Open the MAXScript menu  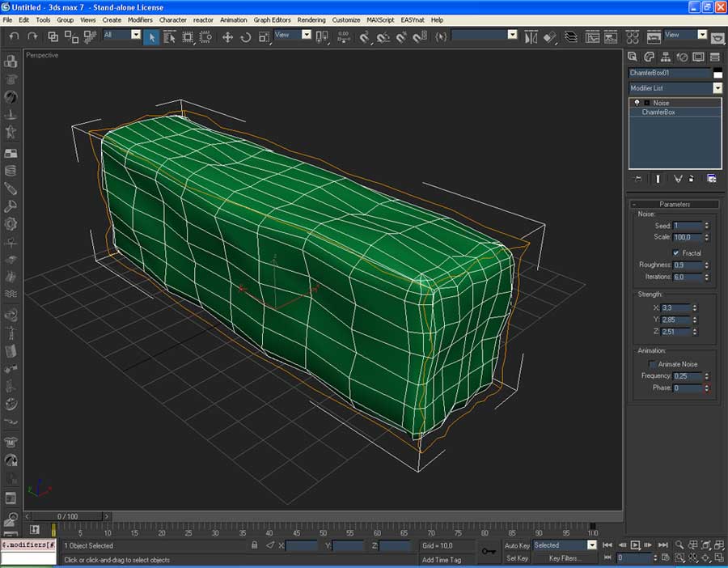(380, 20)
